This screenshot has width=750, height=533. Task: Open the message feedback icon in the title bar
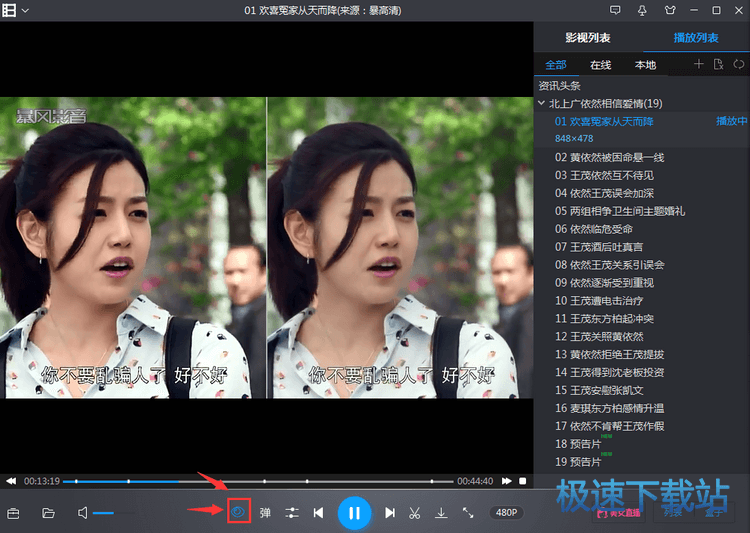click(x=615, y=10)
